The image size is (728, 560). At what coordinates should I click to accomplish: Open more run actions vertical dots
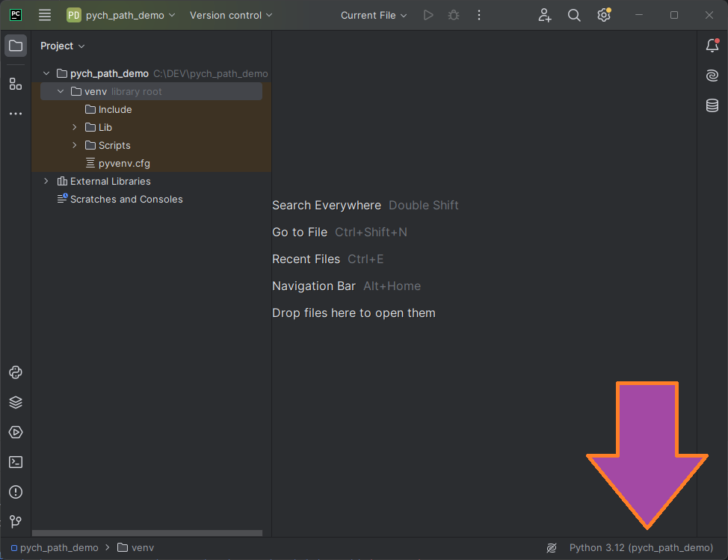(x=479, y=15)
